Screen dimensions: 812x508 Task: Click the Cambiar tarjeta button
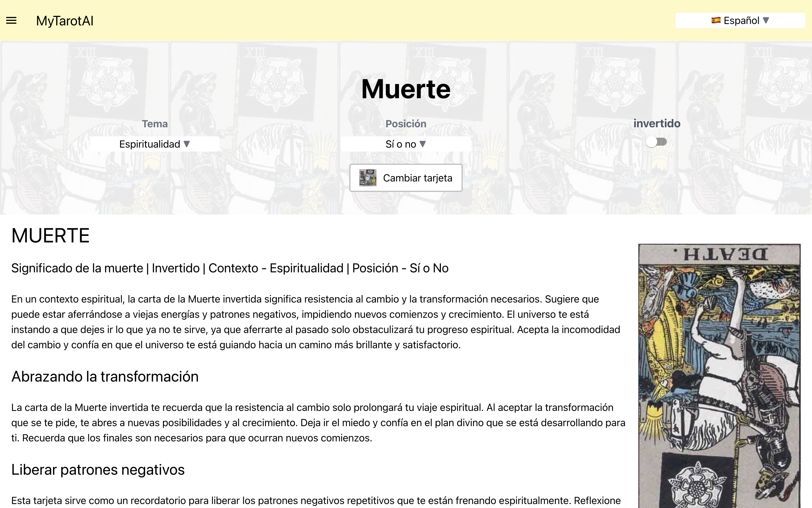[406, 178]
